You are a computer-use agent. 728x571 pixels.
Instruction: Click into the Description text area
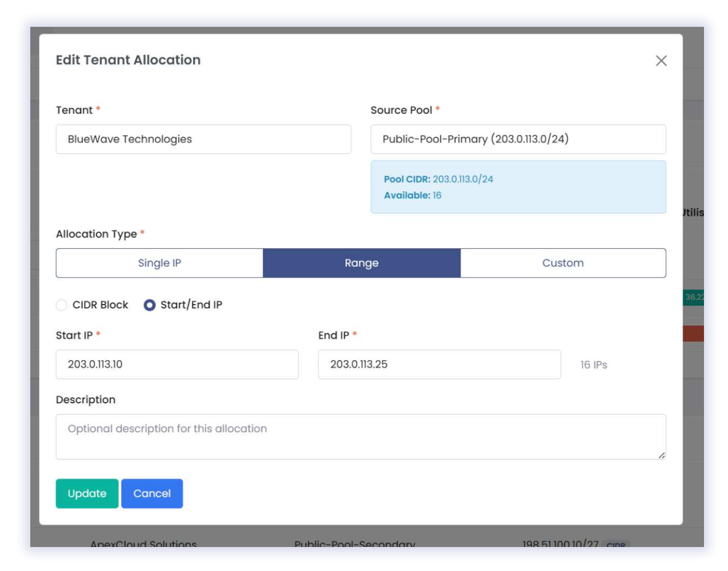click(361, 437)
